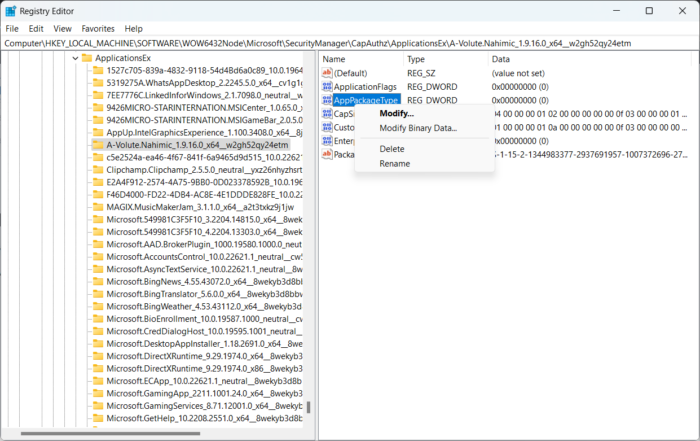Click folder icon of 5319275A.WhatsAppDesktop key

(98, 83)
